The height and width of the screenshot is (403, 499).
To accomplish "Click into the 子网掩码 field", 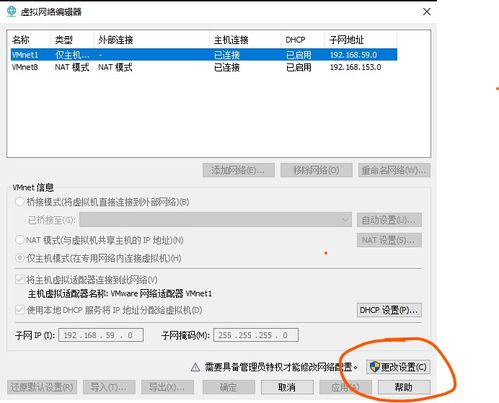I will (x=256, y=335).
